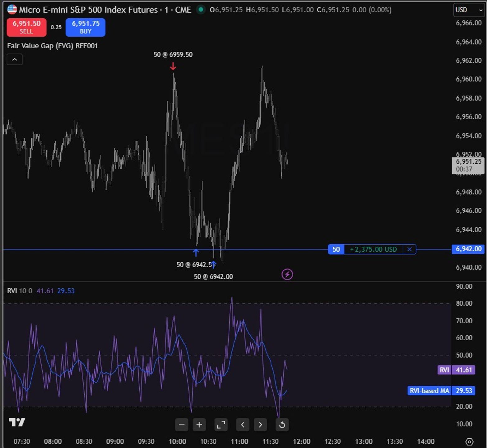Click the 14:00 time axis label
487x448 pixels.
[x=426, y=441]
